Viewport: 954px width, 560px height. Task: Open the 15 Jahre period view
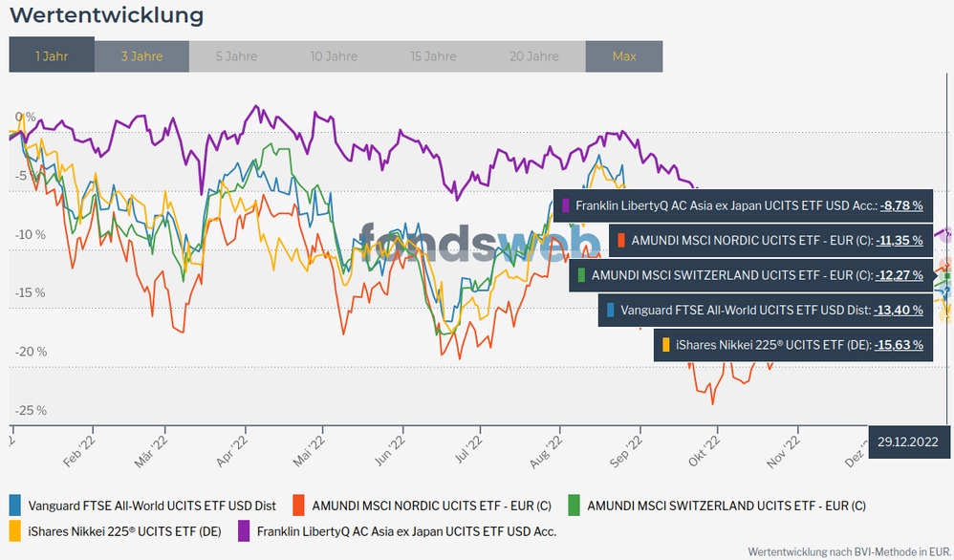433,56
